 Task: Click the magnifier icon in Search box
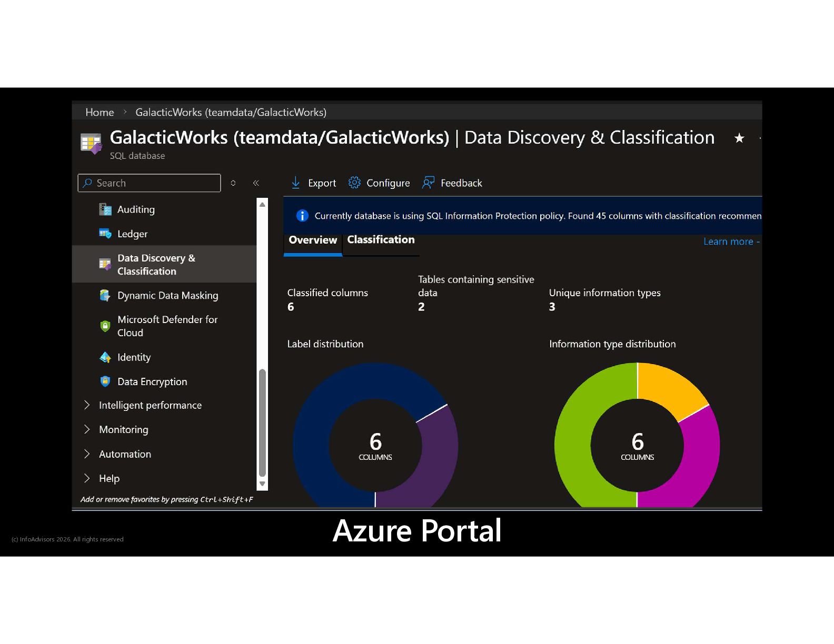[x=87, y=183]
